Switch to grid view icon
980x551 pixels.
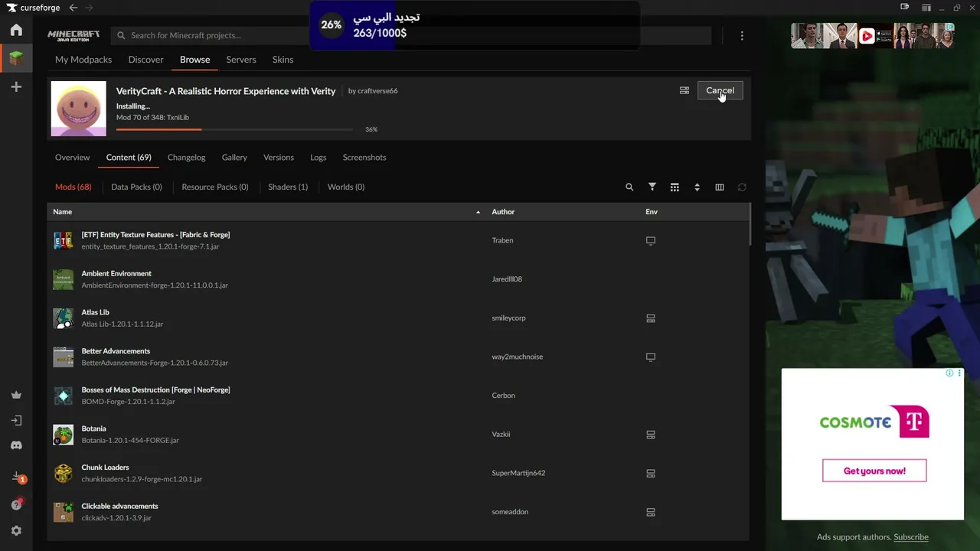click(x=675, y=187)
